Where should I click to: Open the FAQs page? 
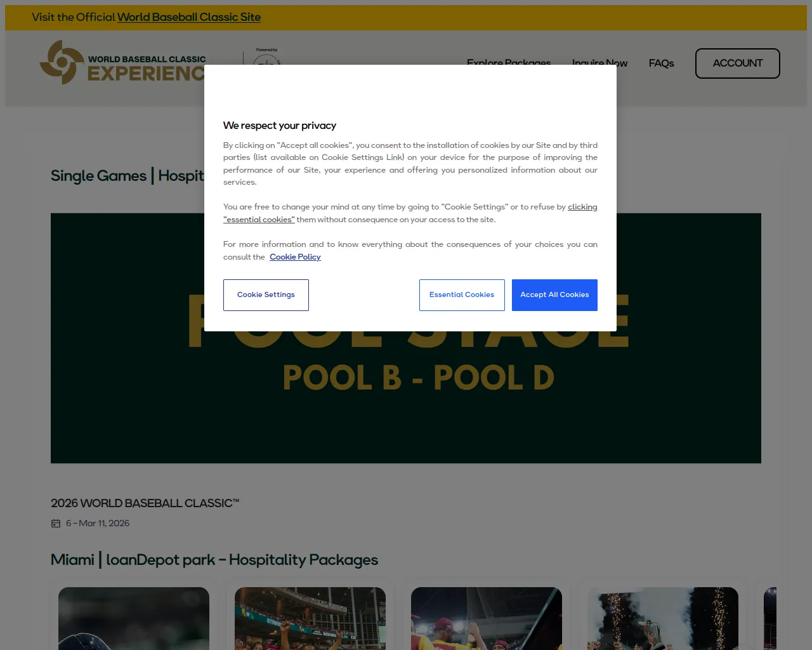pos(661,63)
